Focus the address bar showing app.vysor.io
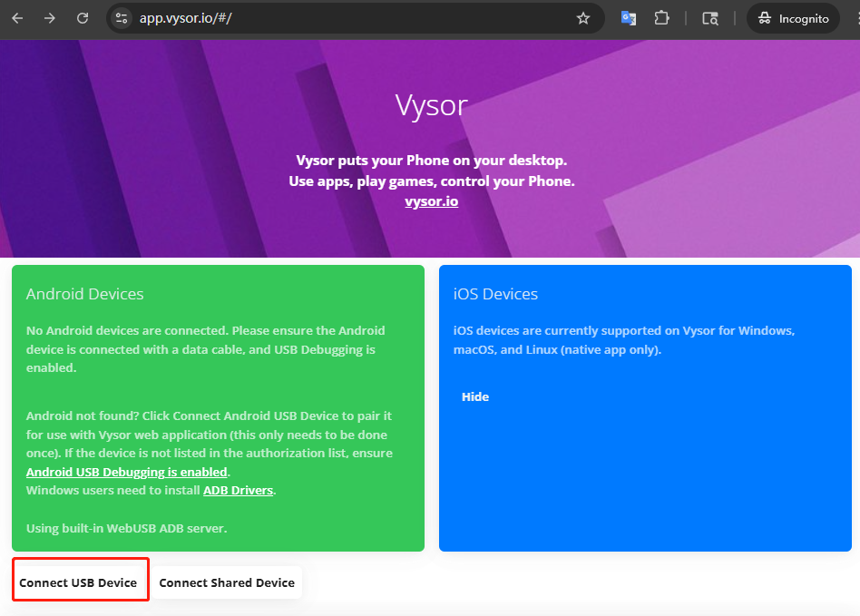The image size is (860, 616). point(356,18)
